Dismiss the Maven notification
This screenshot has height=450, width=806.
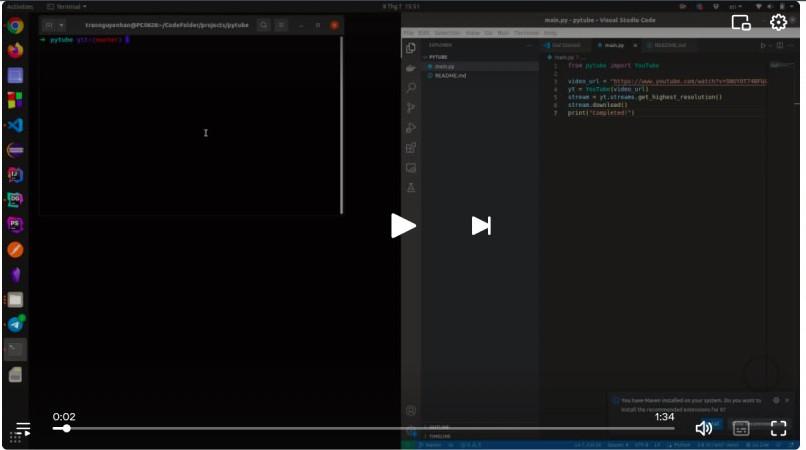(x=787, y=400)
